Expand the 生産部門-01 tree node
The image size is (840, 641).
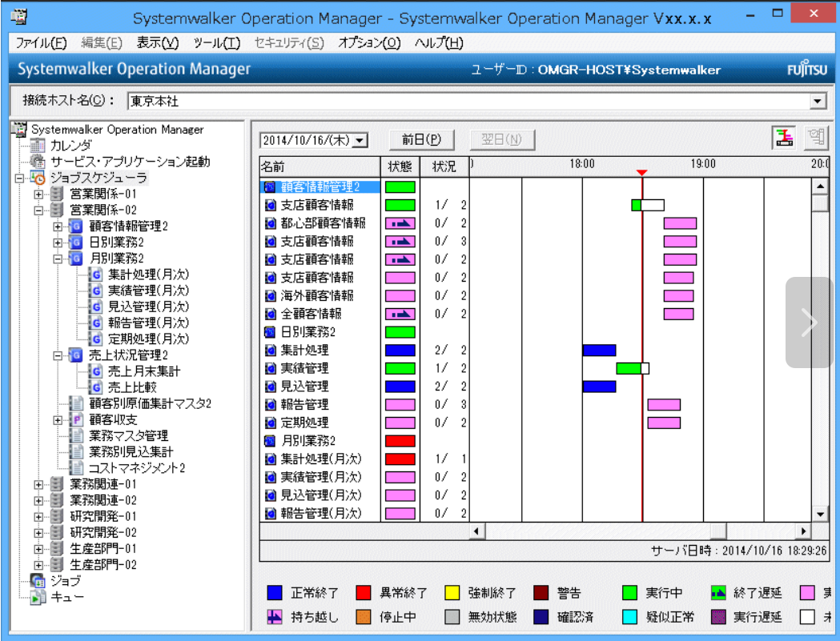[38, 549]
